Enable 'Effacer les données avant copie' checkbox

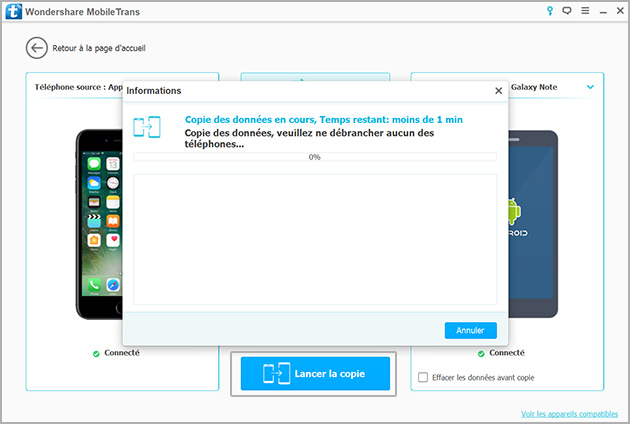423,377
